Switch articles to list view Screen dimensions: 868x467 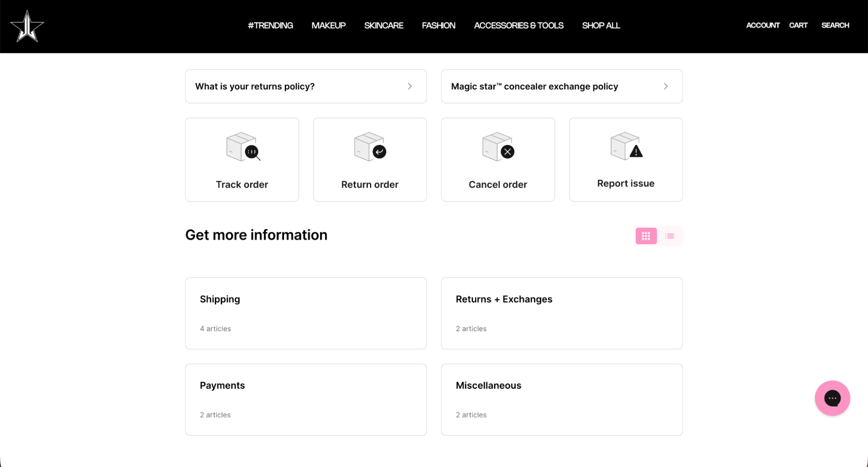669,236
